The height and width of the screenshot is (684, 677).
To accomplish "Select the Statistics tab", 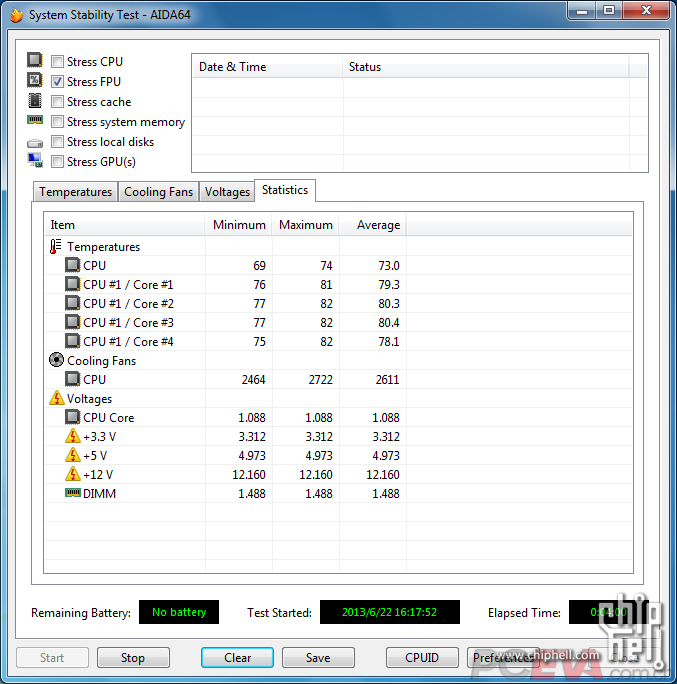I will point(285,190).
